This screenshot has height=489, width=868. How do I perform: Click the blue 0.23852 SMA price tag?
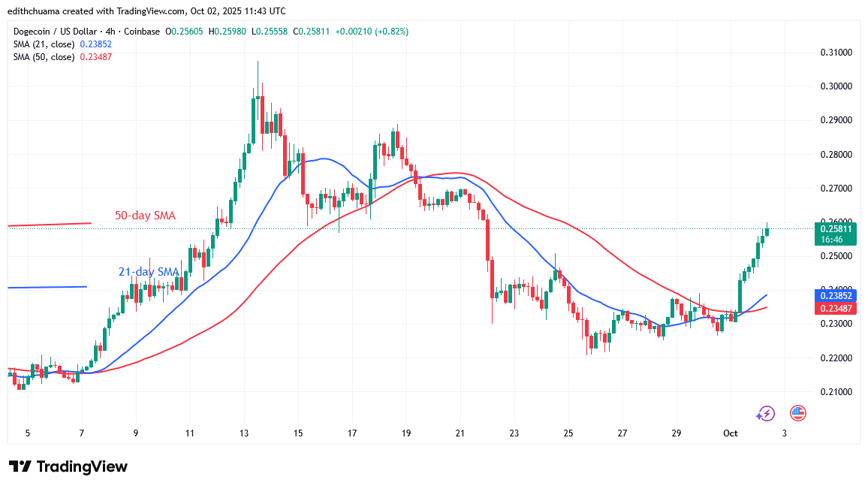835,295
